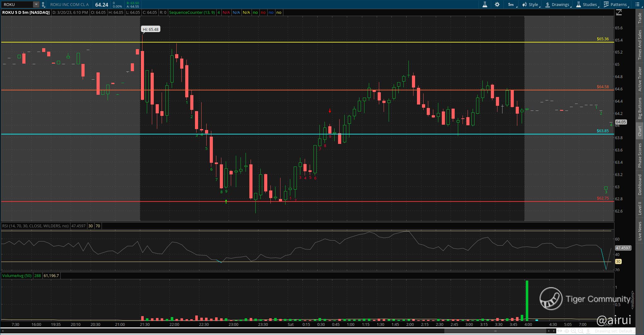Open the Style dropdown menu

point(530,4)
